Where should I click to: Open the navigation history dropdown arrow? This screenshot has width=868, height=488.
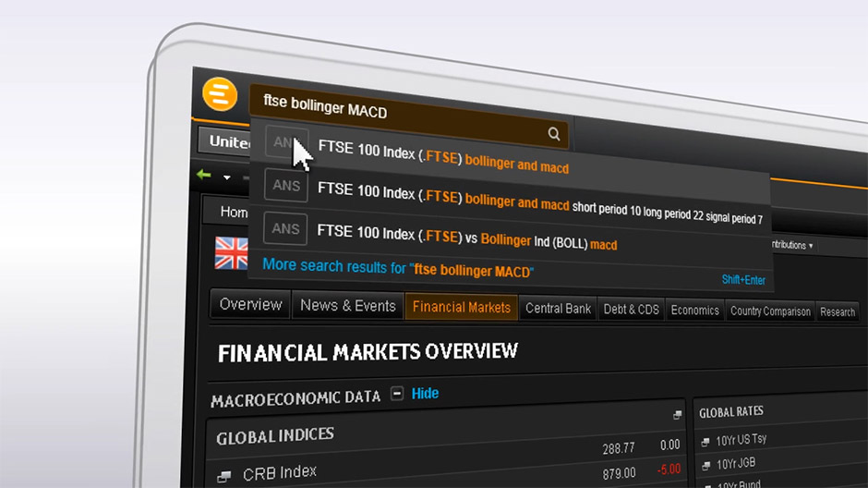(227, 177)
